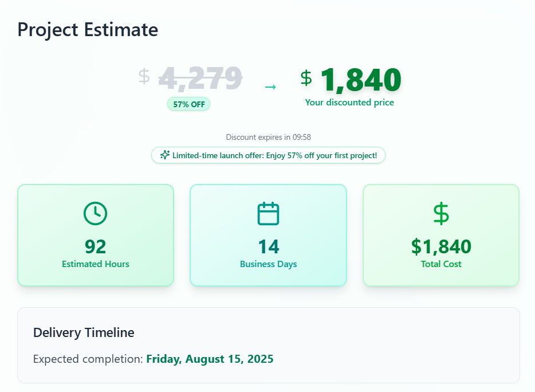Click the Limited-time launch offer banner
Image resolution: width=535 pixels, height=392 pixels.
(268, 155)
